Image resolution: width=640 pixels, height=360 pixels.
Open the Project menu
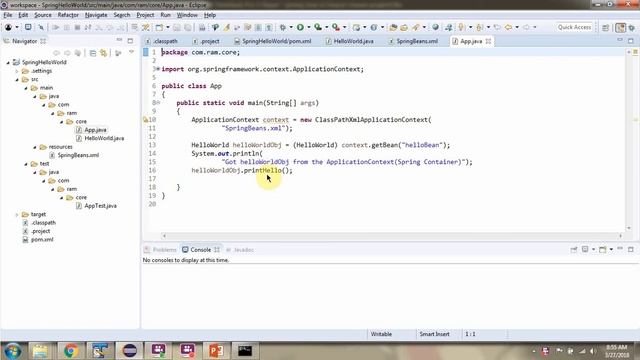145,15
